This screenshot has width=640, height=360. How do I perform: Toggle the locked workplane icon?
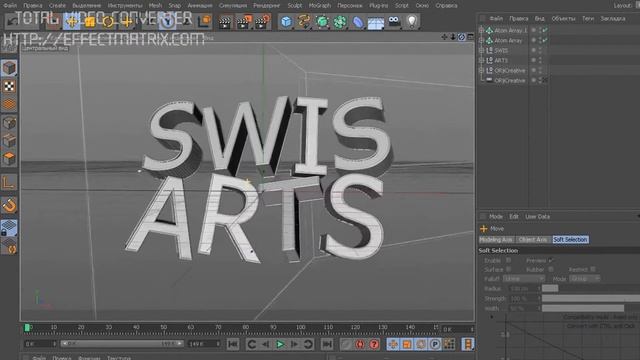point(9,228)
